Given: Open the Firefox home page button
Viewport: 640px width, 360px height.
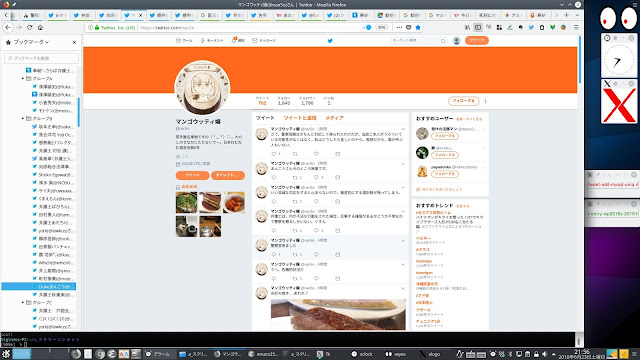Looking at the screenshot, I should (40, 27).
